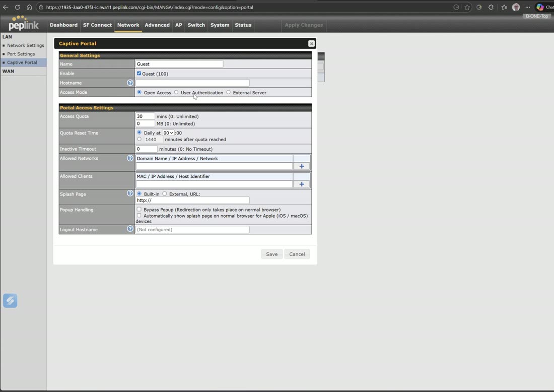The width and height of the screenshot is (554, 392).
Task: Click Access Quota mins field
Action: click(x=145, y=116)
